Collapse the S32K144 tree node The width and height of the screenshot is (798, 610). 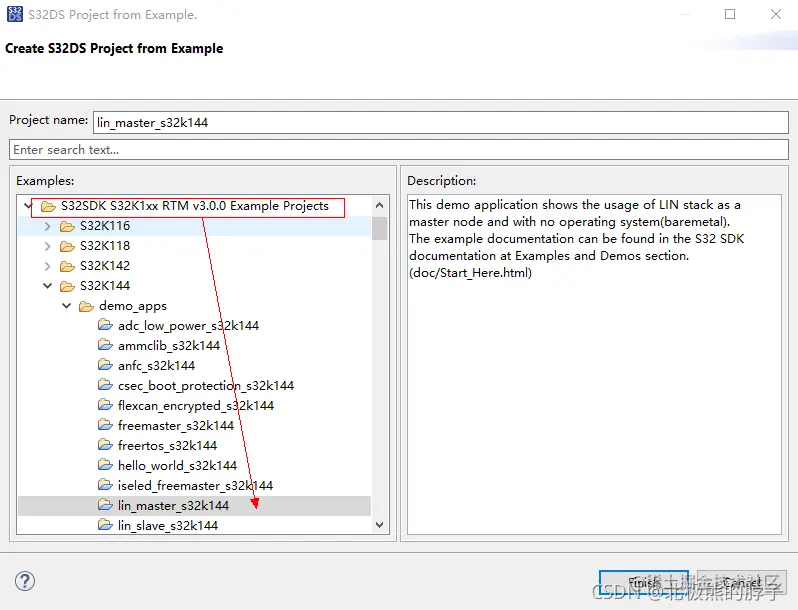[x=47, y=286]
